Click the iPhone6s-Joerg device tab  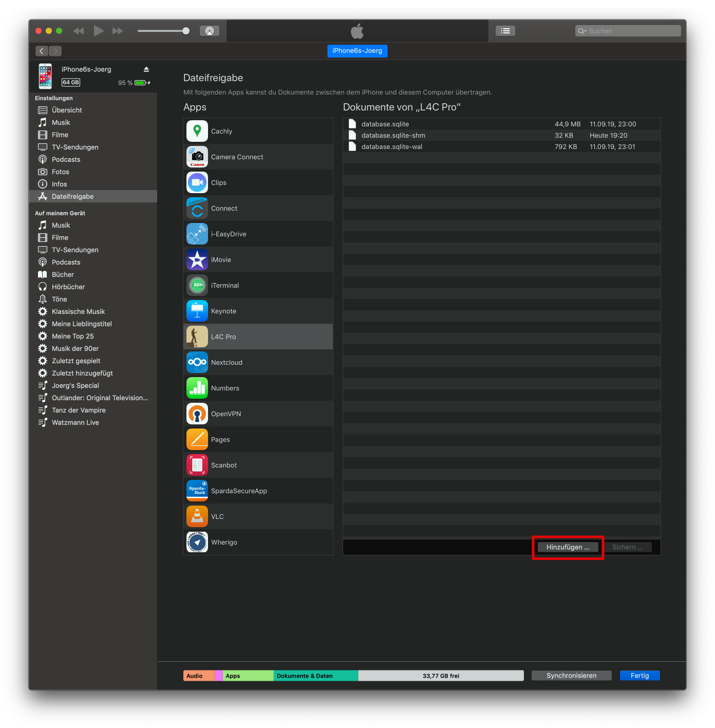tap(357, 51)
